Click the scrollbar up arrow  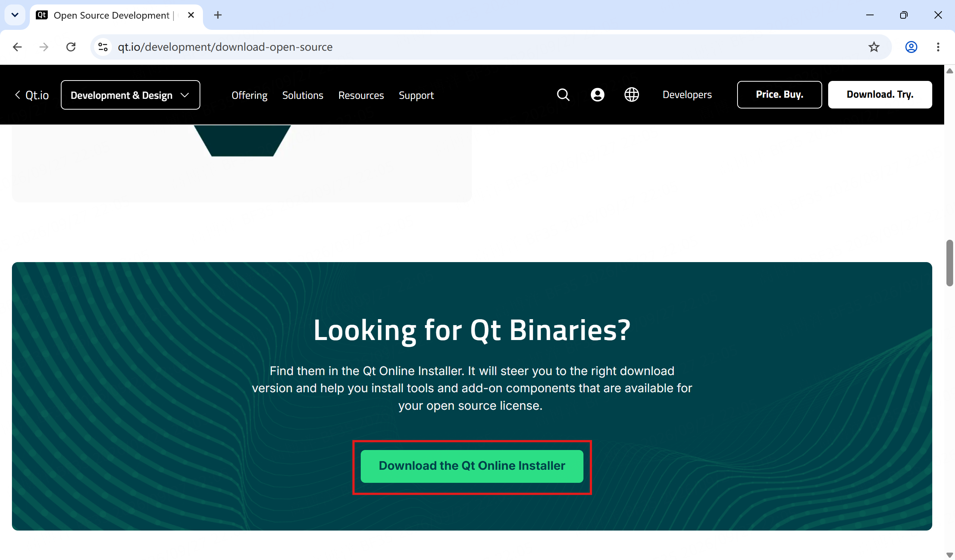(949, 71)
